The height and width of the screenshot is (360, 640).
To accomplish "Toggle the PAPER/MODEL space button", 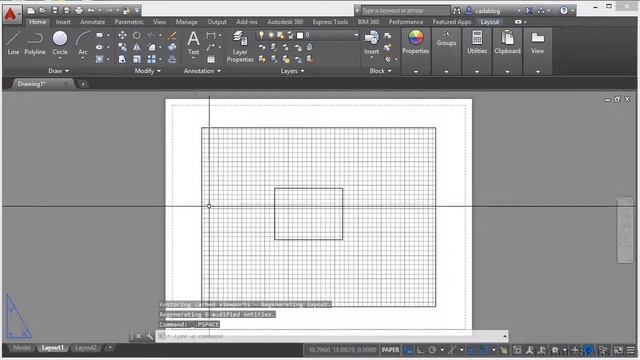I will [x=390, y=350].
